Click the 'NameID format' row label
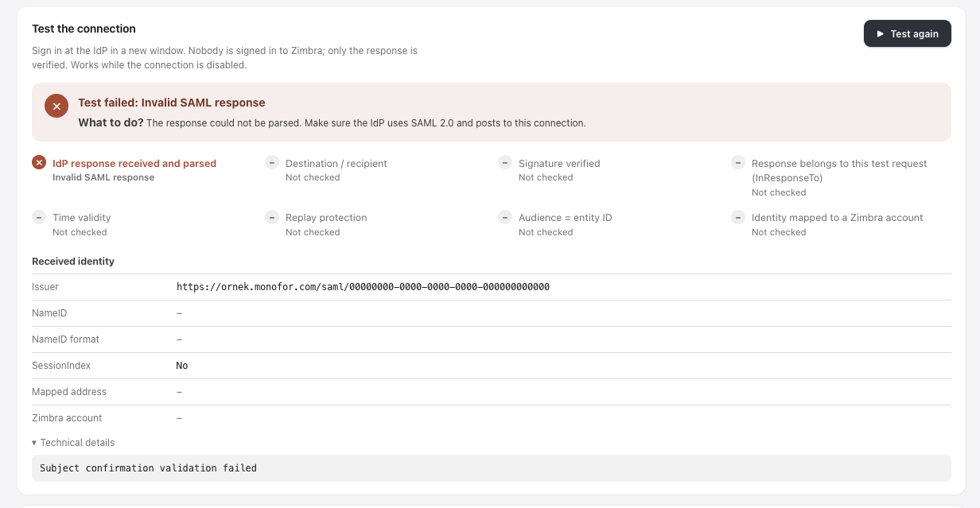Viewport: 980px width, 508px height. [x=65, y=339]
